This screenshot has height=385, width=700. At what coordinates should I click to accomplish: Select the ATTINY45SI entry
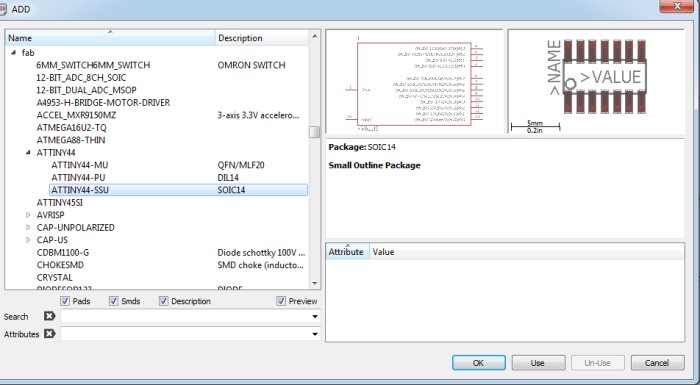(x=59, y=203)
